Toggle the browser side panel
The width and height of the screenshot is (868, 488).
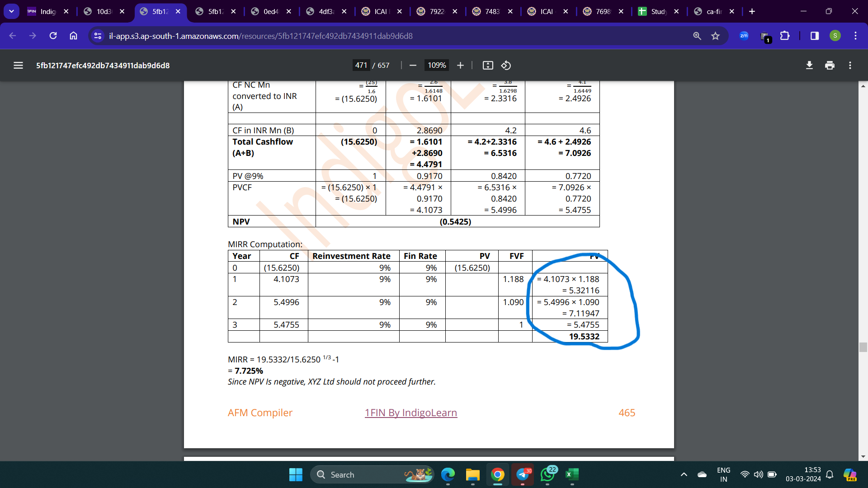pyautogui.click(x=814, y=36)
